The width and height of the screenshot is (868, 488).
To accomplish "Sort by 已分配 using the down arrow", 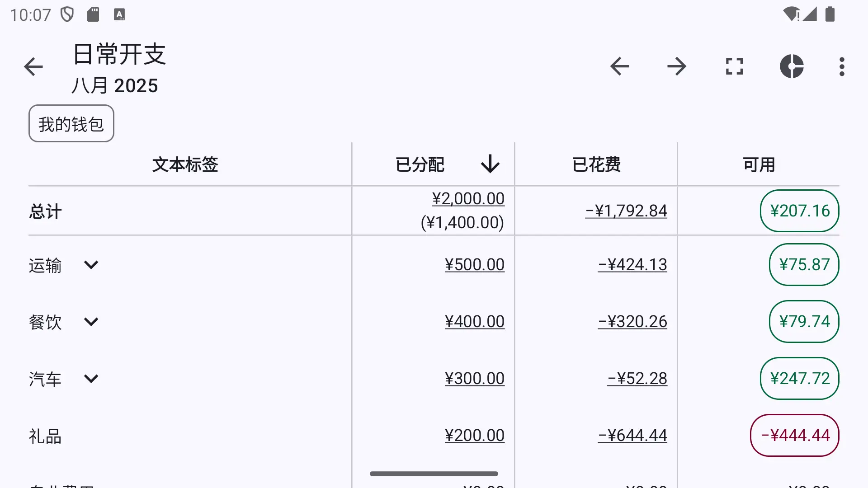I will 490,164.
